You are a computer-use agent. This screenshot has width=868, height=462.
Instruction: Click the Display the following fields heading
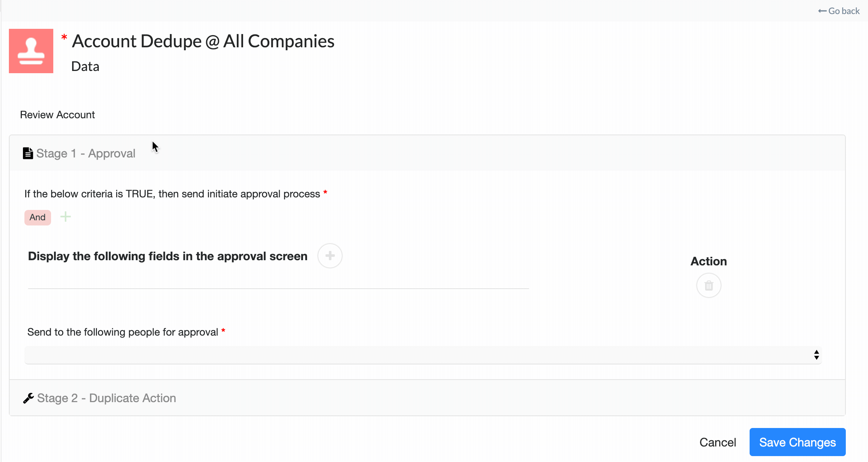(x=168, y=256)
